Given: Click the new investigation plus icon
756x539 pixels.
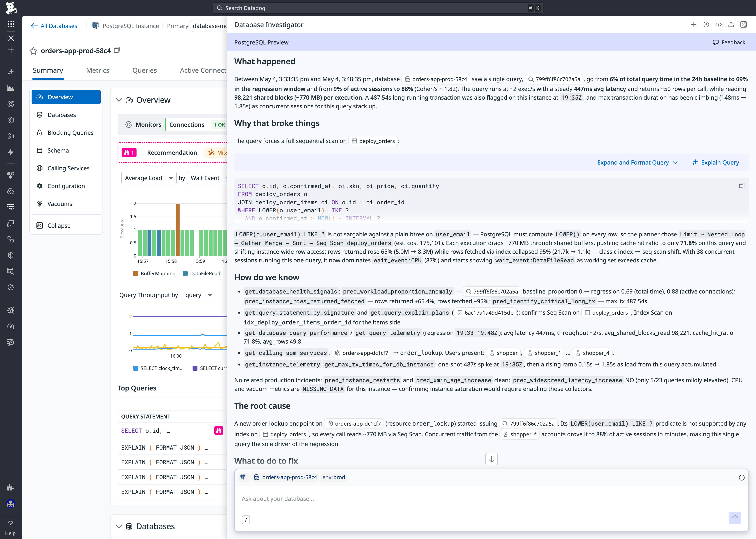Looking at the screenshot, I should 694,24.
